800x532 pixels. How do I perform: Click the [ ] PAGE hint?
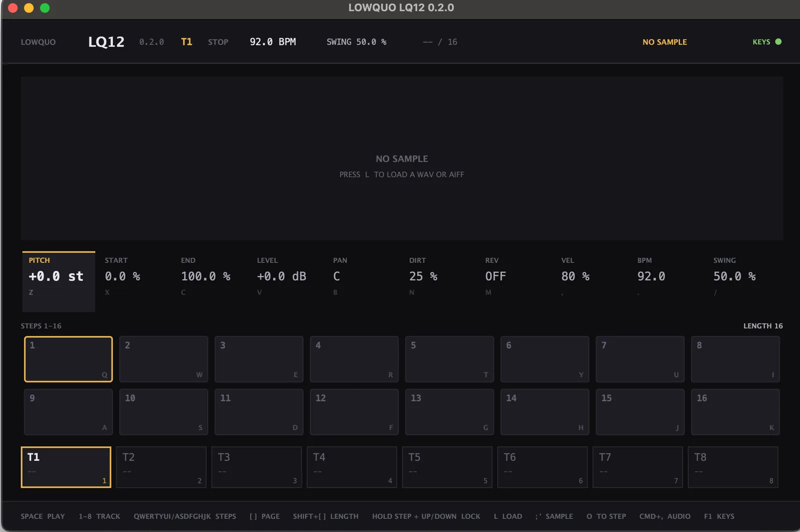(264, 516)
